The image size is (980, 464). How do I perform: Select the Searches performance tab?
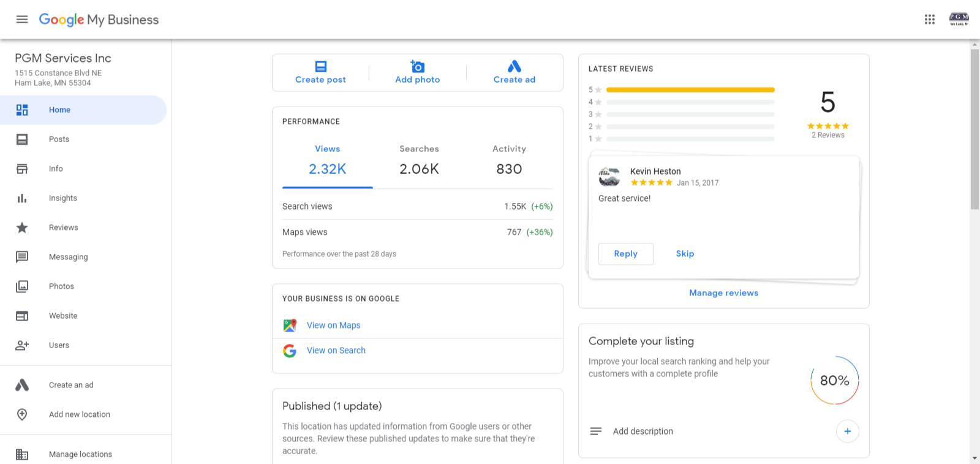(x=419, y=161)
